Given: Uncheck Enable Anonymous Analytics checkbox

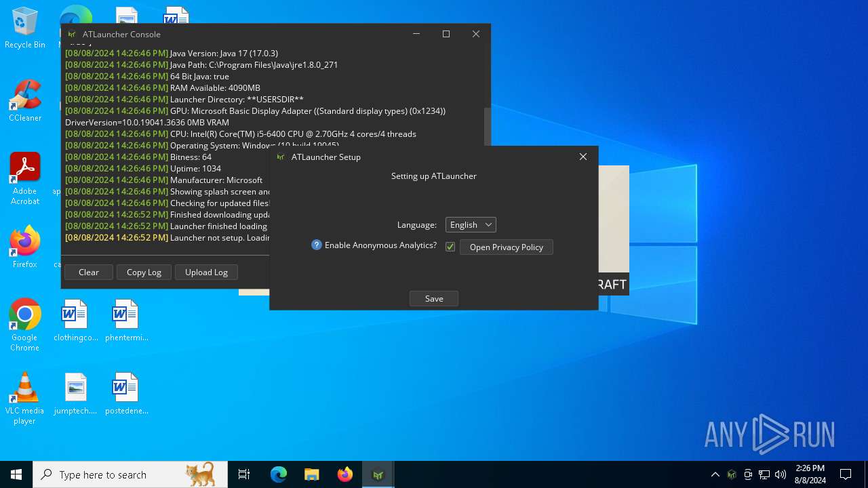Looking at the screenshot, I should click(x=450, y=247).
